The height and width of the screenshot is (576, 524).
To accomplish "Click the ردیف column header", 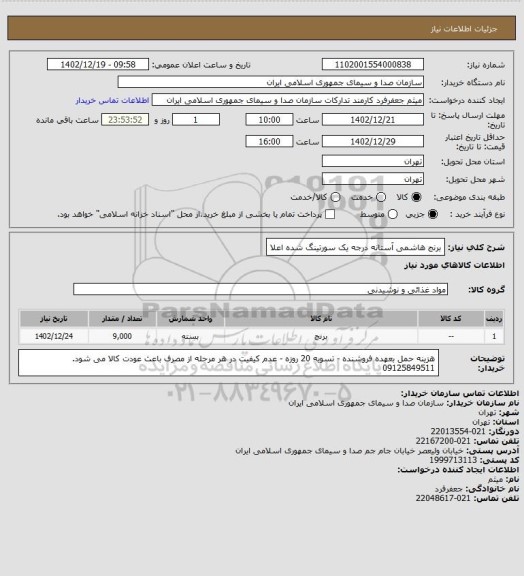I will [x=494, y=318].
